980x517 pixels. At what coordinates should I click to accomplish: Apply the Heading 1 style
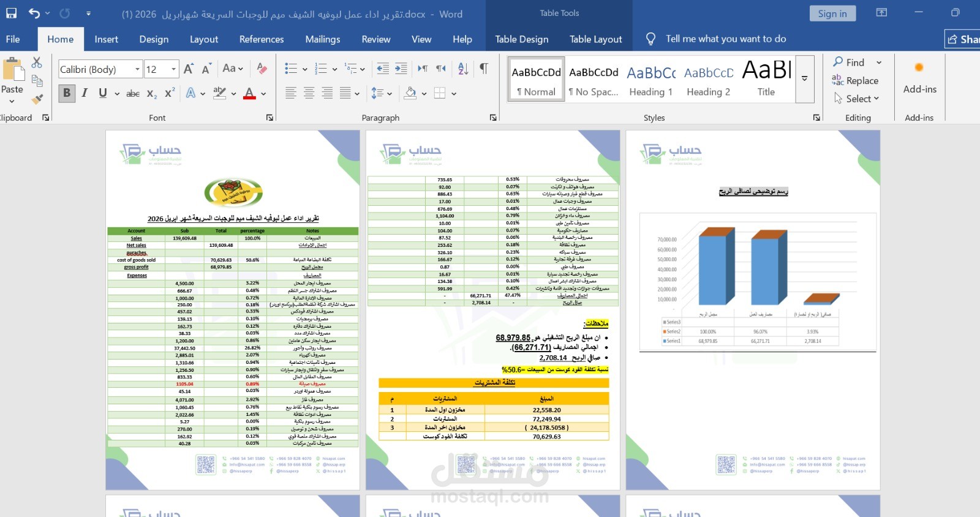650,80
